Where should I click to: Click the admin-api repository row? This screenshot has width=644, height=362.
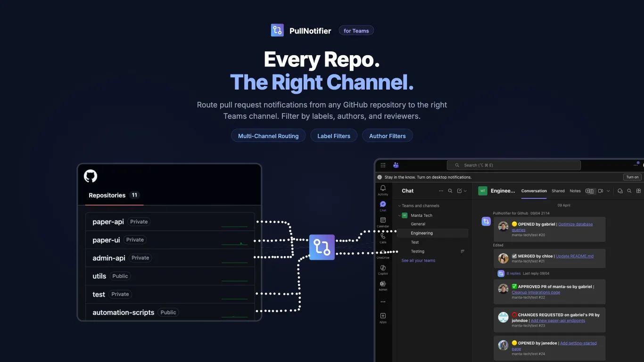pyautogui.click(x=170, y=258)
